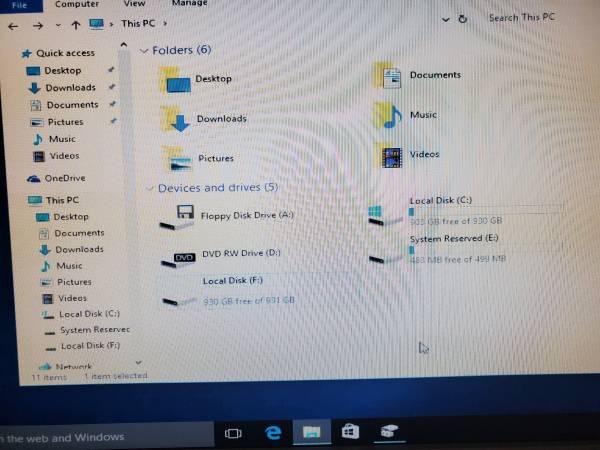
Task: Click the Up arrow navigation button
Action: tap(75, 25)
